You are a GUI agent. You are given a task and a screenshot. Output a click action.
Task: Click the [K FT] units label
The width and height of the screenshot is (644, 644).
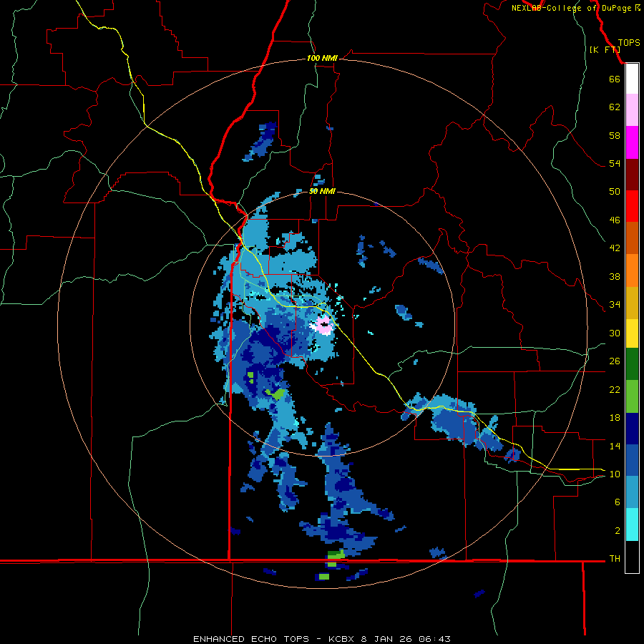[605, 50]
